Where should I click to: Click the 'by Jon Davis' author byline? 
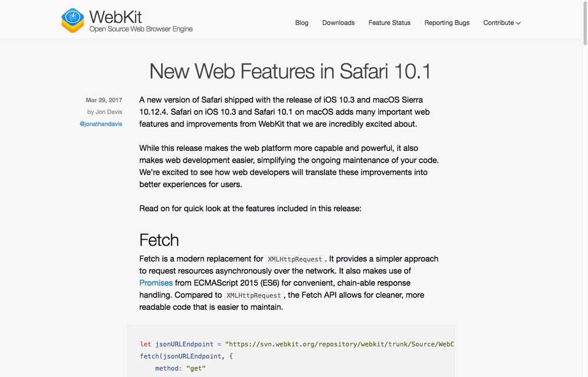click(x=104, y=112)
